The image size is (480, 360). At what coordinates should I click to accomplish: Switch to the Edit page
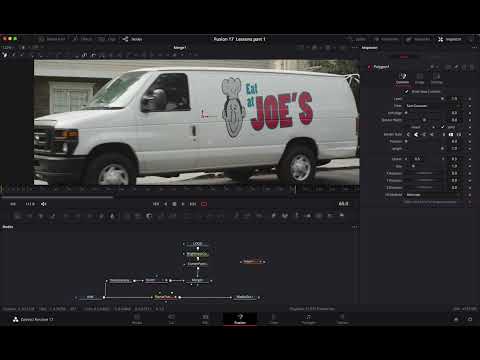[x=205, y=319]
